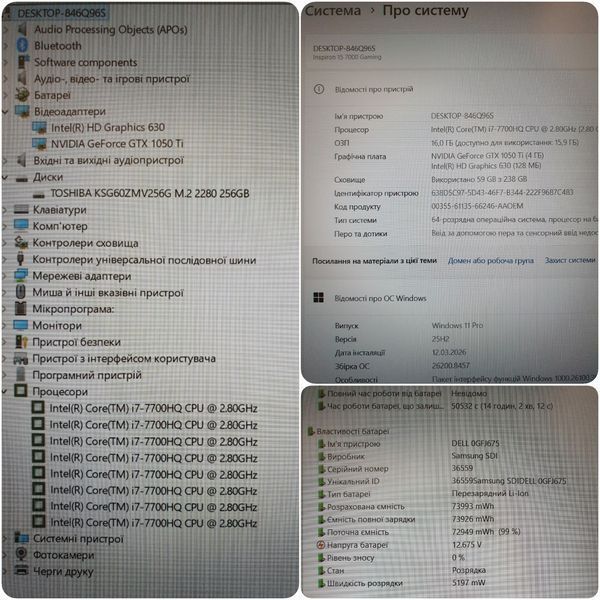Click the Батареї category icon
Screen dimensions: 600x600
point(22,95)
